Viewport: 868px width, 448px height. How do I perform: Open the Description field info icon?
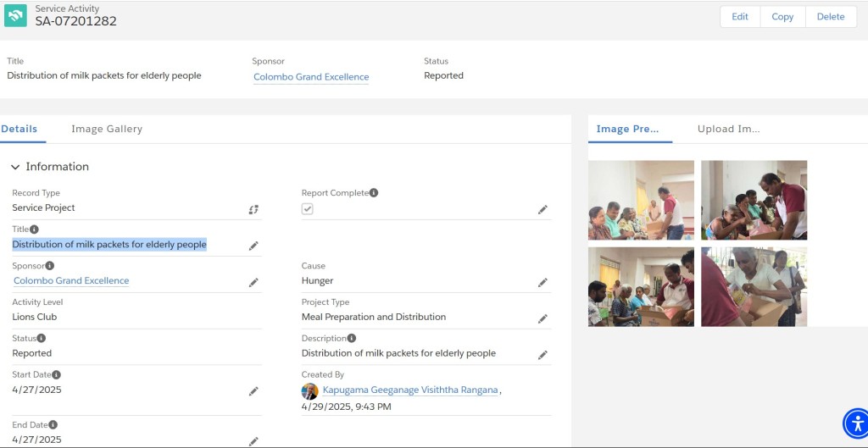[352, 338]
